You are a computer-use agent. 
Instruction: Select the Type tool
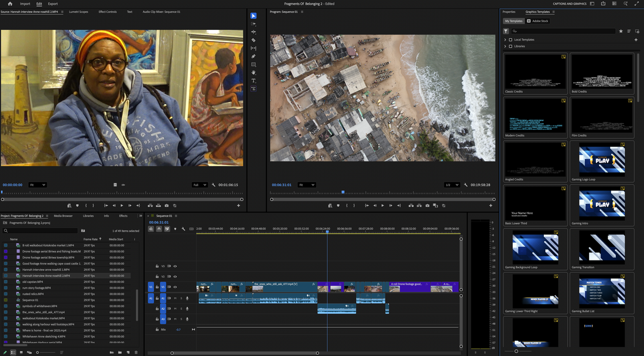[x=254, y=81]
